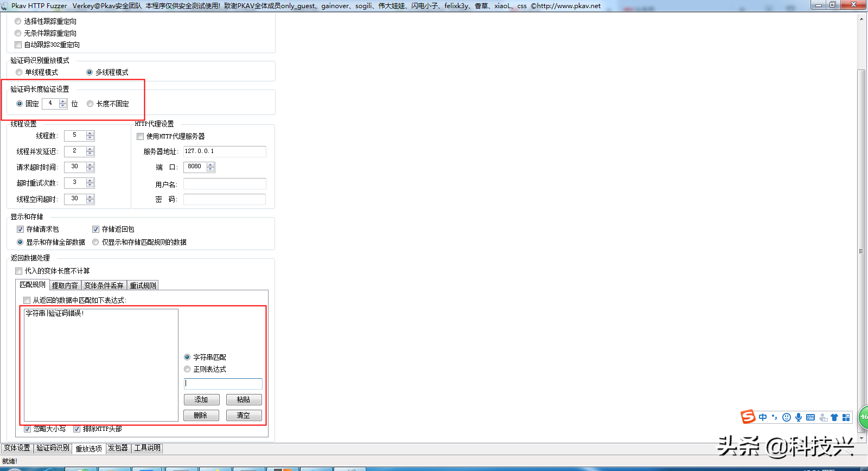The width and height of the screenshot is (868, 471).
Task: Toggle 存储返回包 checkbox
Action: [x=95, y=229]
